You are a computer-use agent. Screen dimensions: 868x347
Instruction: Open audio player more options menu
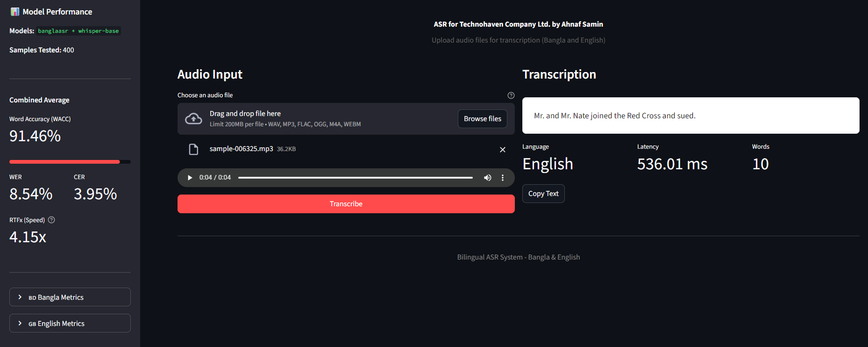503,178
